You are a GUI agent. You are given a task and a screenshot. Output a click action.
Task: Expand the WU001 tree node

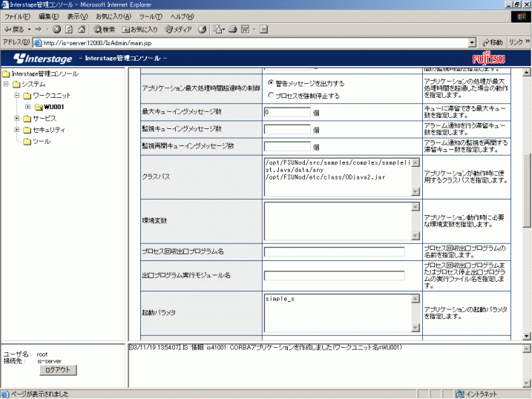(x=27, y=107)
